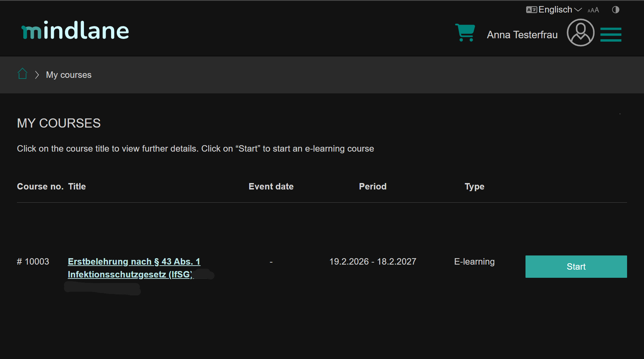Screen dimensions: 644x359
Task: Click the Type column header
Action: point(474,187)
